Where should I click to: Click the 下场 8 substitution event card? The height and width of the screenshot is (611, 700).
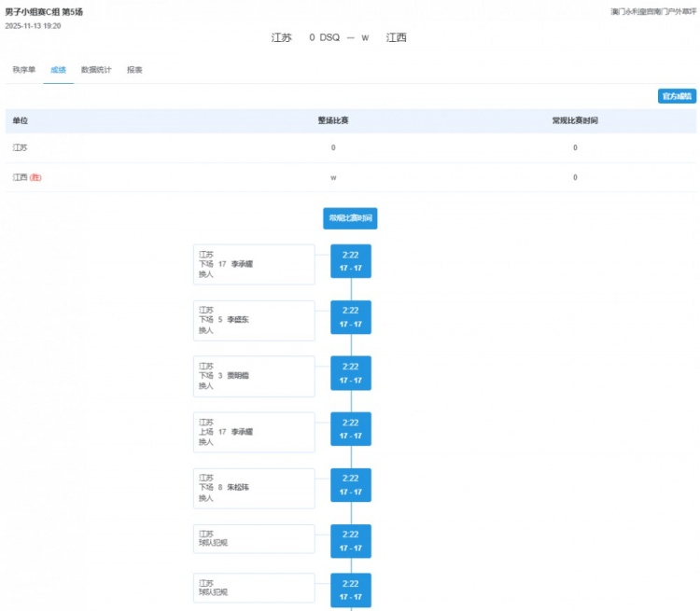click(254, 488)
